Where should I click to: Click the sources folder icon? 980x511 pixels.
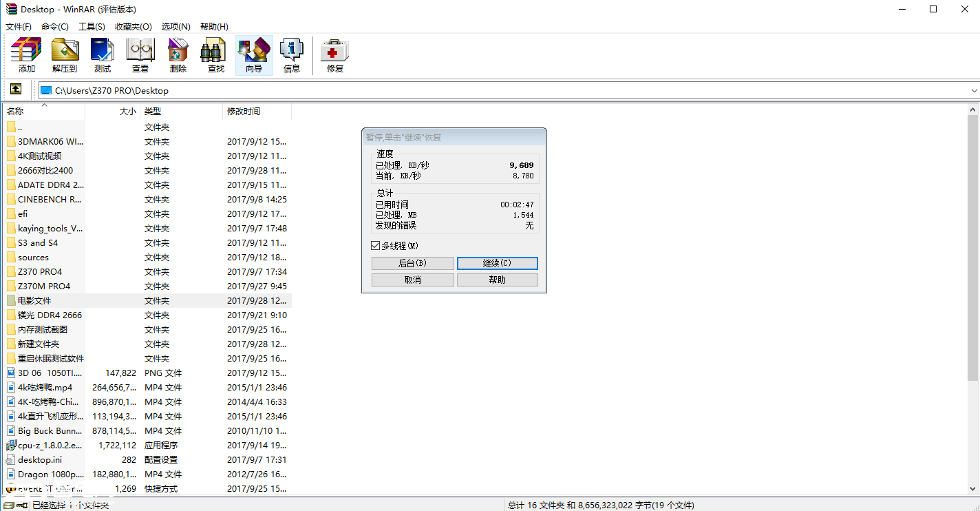point(11,257)
